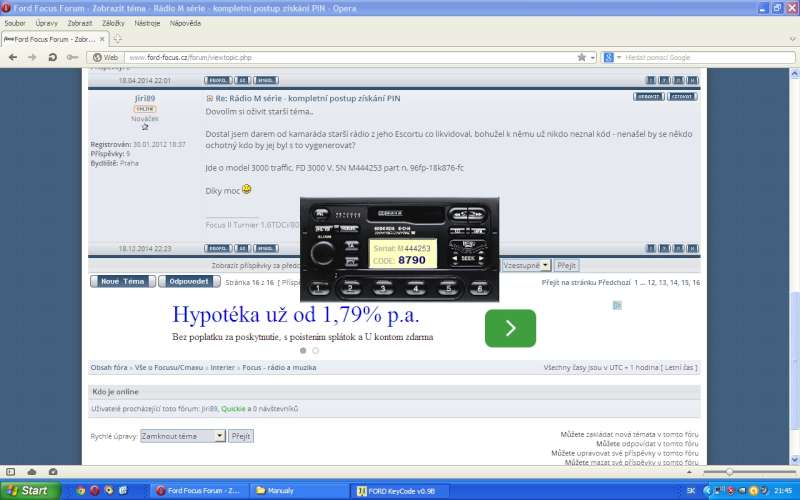The image size is (800, 500).
Task: Click the key/wand icon in navigation bar
Action: pos(74,57)
